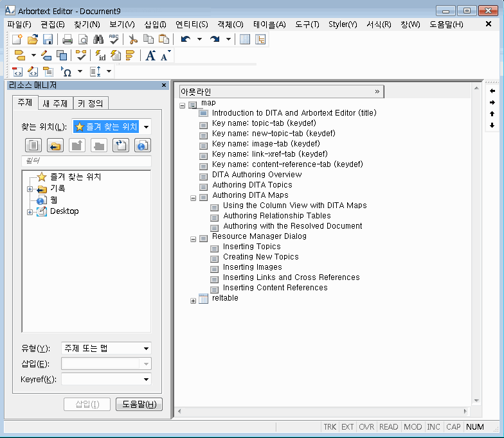Open the 삽입(I) menu
The image size is (504, 438).
point(156,24)
